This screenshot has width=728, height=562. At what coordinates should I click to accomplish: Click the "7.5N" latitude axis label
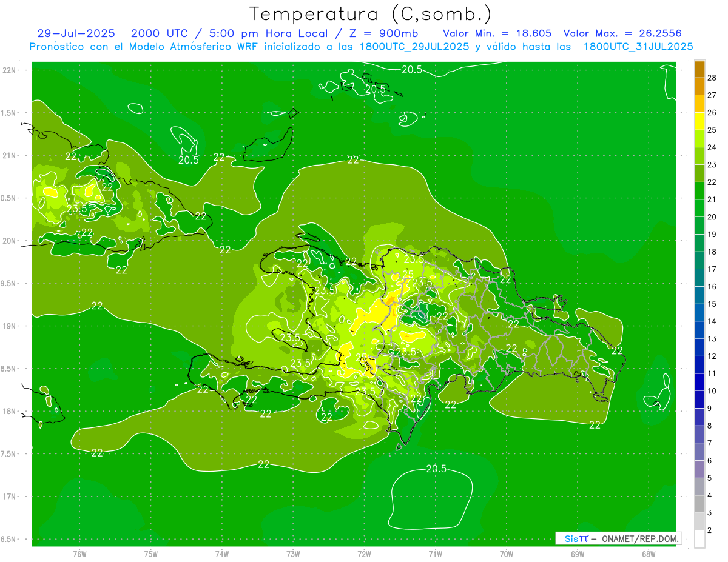tap(9, 454)
